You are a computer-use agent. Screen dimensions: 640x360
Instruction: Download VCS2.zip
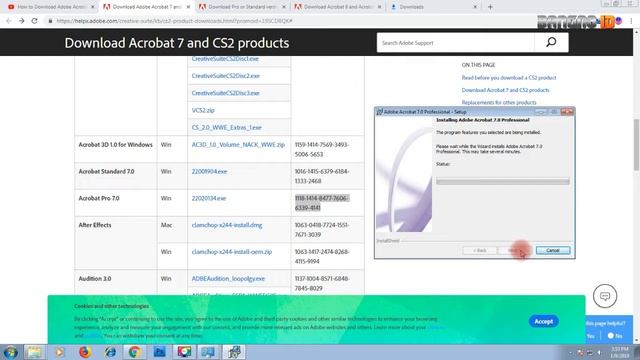[203, 110]
